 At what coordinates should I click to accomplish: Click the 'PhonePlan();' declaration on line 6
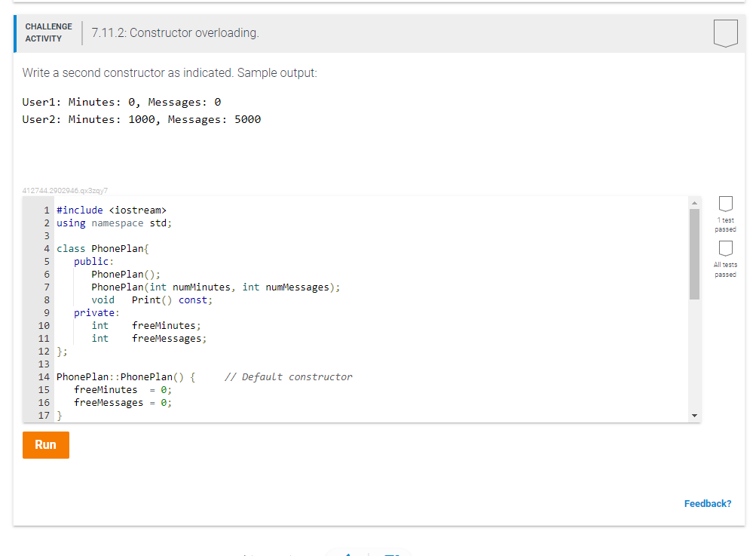pos(126,274)
